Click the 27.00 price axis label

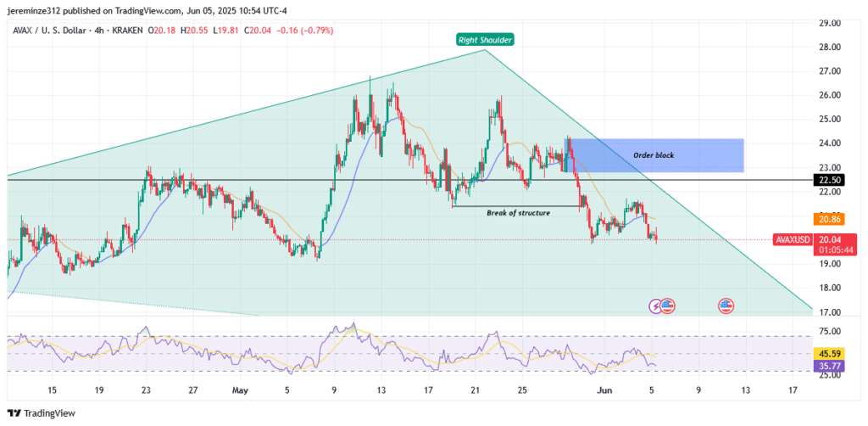point(830,71)
